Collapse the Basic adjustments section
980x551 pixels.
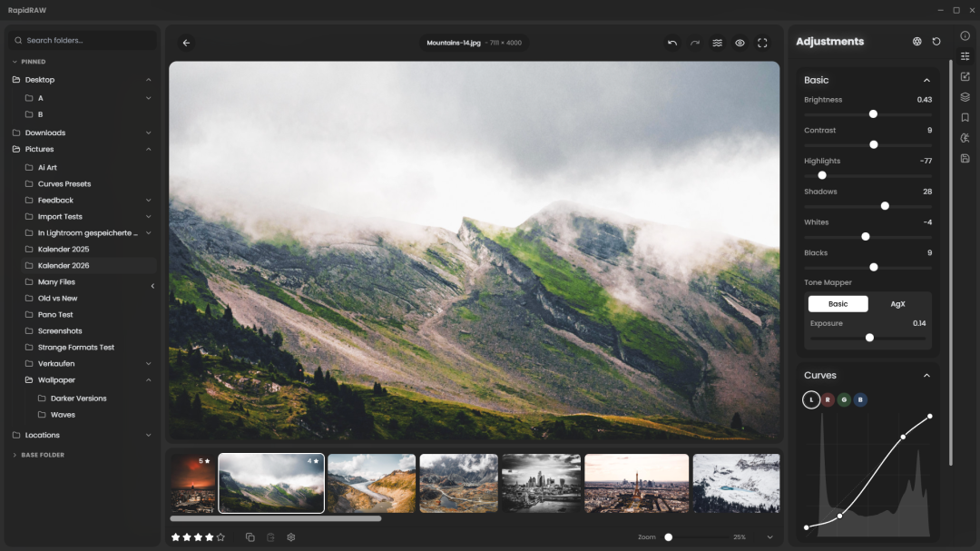[x=926, y=80]
